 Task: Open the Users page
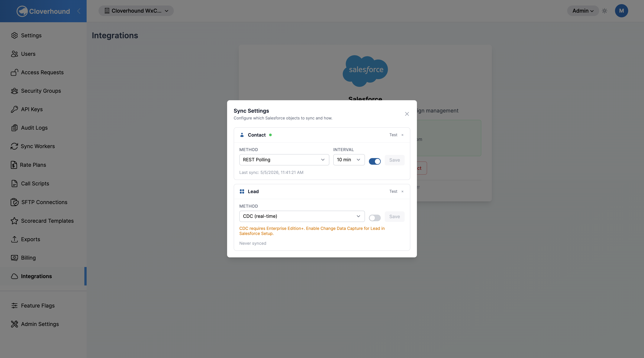pos(43,54)
